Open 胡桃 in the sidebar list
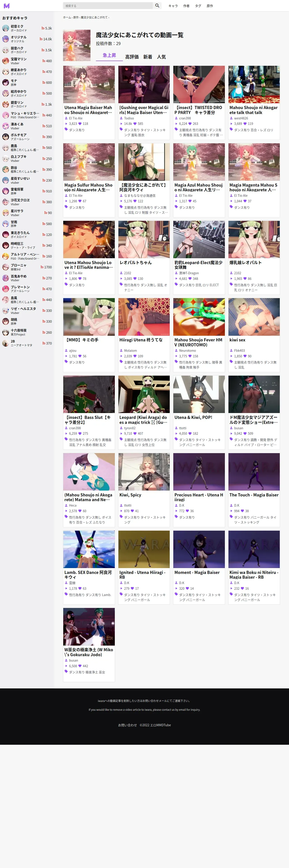 pos(27,322)
